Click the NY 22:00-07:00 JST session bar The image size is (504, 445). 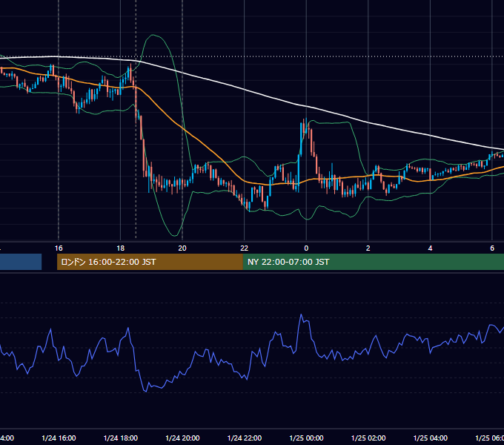pyautogui.click(x=373, y=262)
